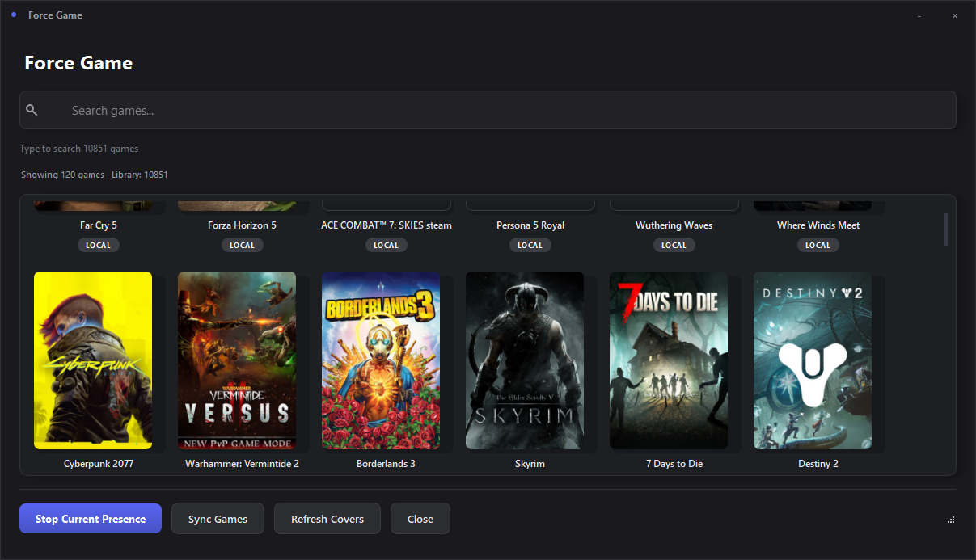Click the ACE COMBAT 7: SKIES steam title

tap(387, 225)
